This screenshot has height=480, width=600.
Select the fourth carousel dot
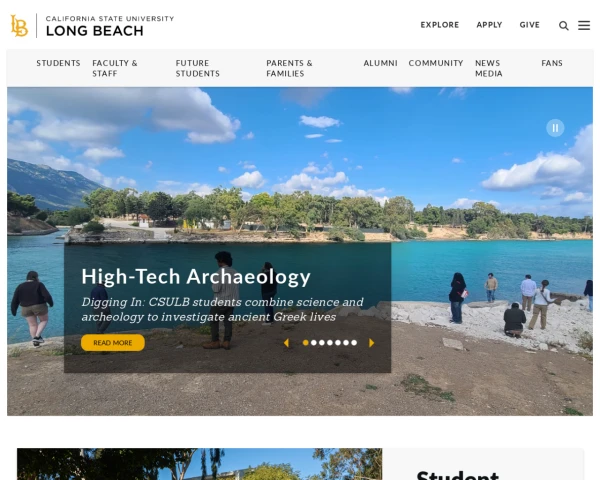click(330, 343)
